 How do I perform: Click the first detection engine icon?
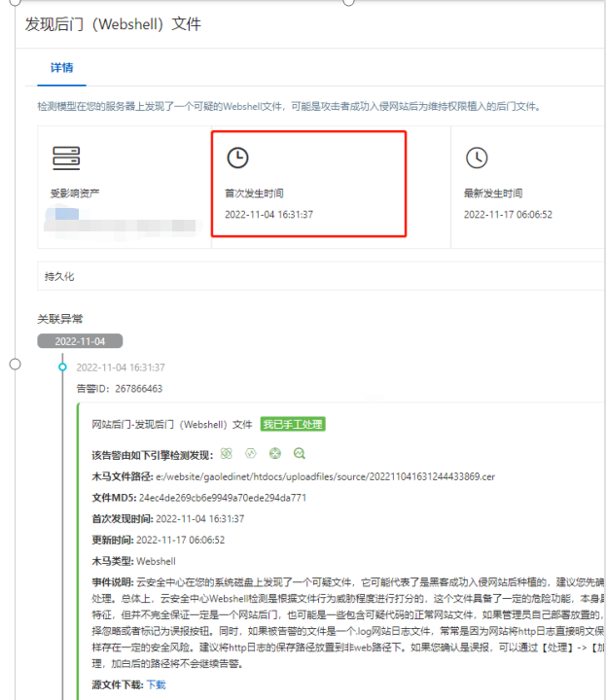(227, 453)
